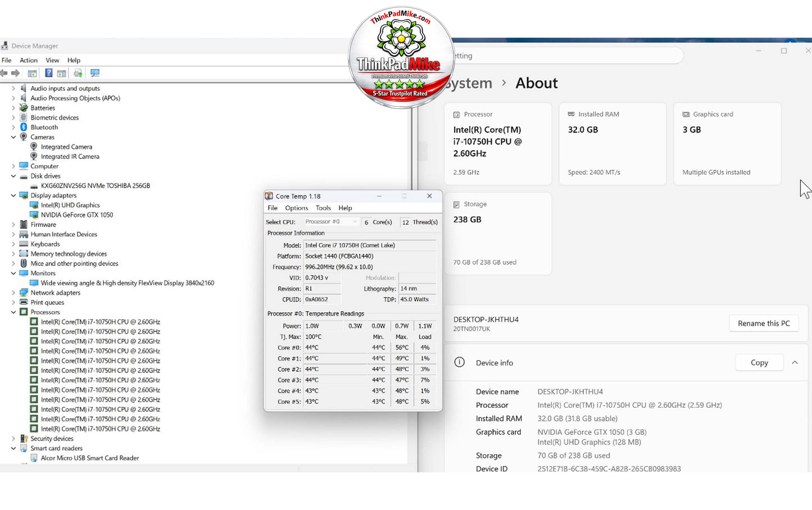Click the Help question-mark toolbar icon
812x510 pixels.
point(49,73)
